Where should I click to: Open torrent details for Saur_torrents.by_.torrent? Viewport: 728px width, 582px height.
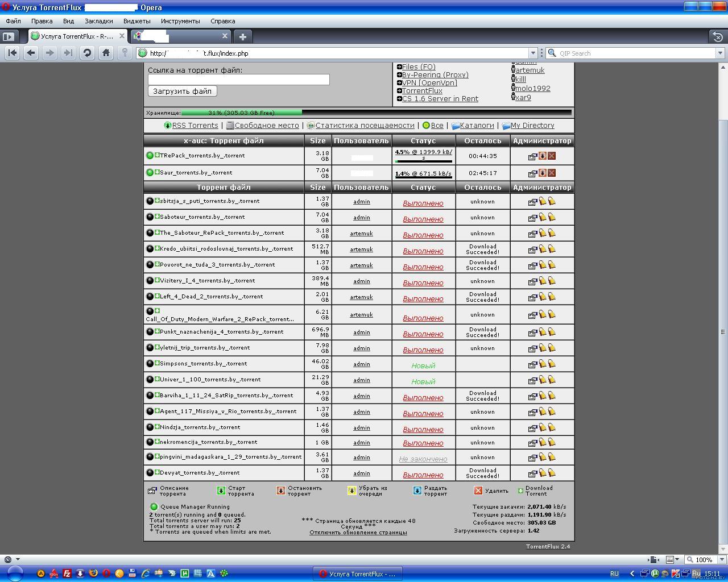pos(532,173)
